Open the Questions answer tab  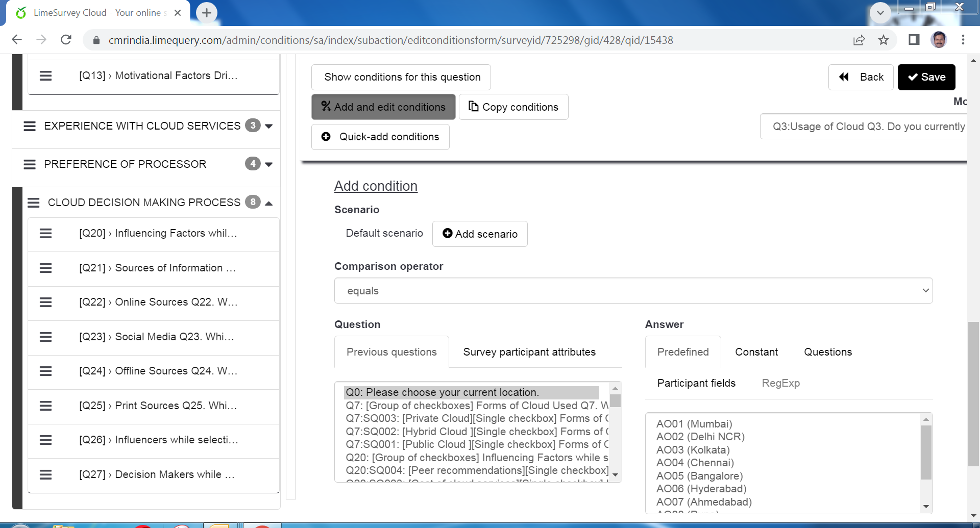tap(828, 352)
